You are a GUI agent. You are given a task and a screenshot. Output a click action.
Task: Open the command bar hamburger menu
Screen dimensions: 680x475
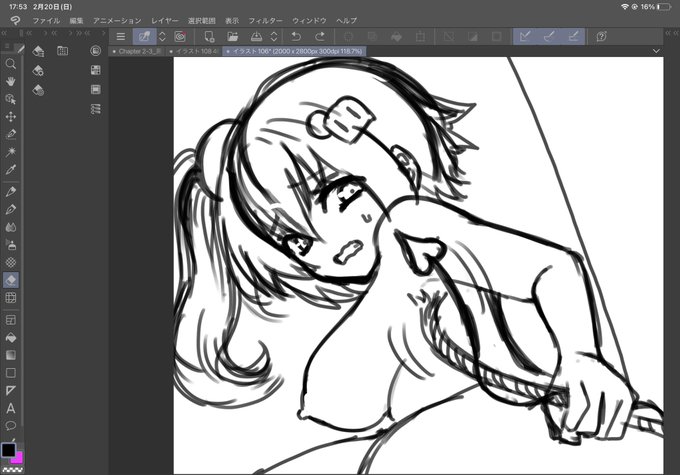(x=121, y=36)
